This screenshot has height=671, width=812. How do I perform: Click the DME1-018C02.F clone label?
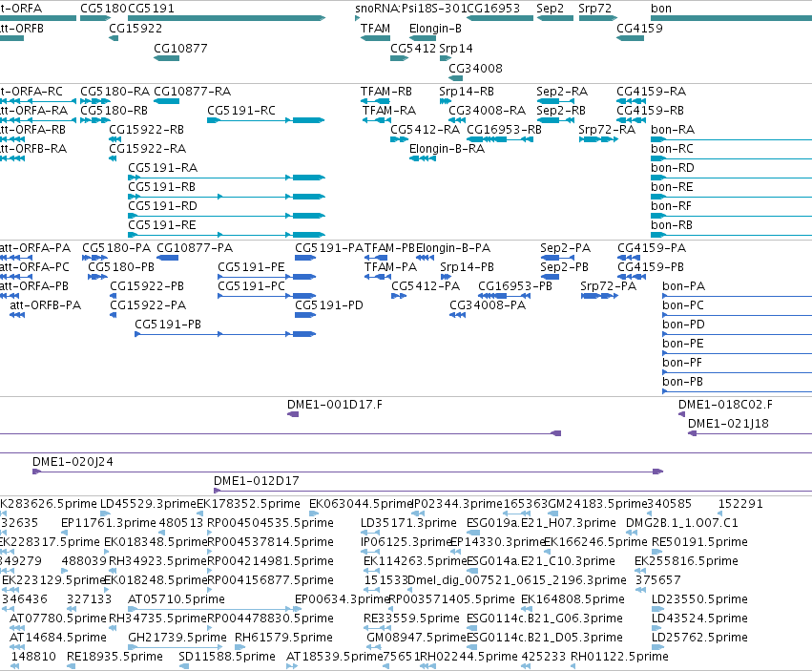tap(725, 405)
